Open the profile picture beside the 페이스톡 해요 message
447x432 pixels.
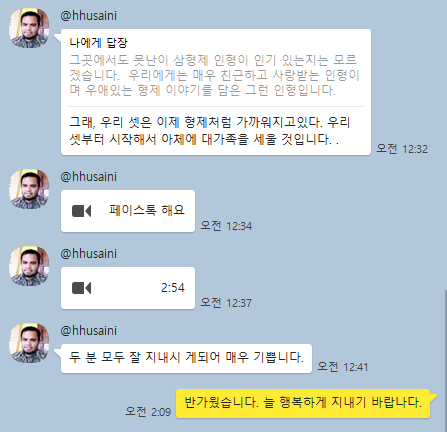29,189
